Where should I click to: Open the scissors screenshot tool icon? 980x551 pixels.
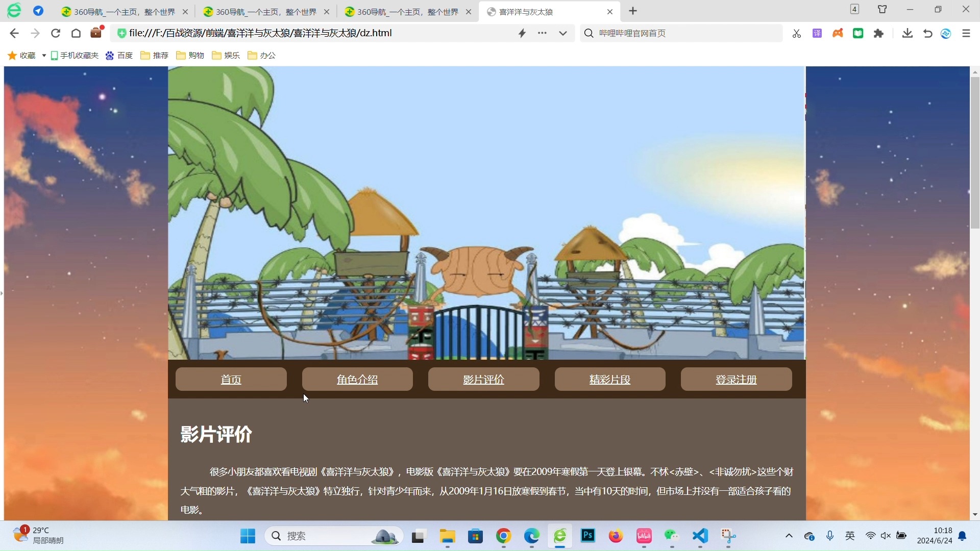pyautogui.click(x=796, y=34)
